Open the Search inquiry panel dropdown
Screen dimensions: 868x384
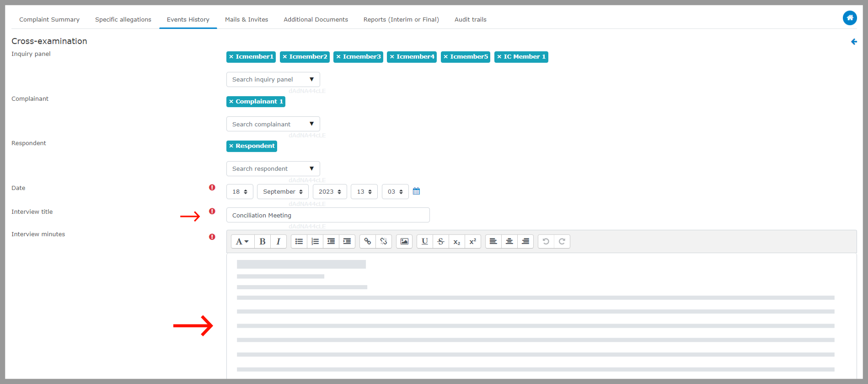[x=273, y=80]
